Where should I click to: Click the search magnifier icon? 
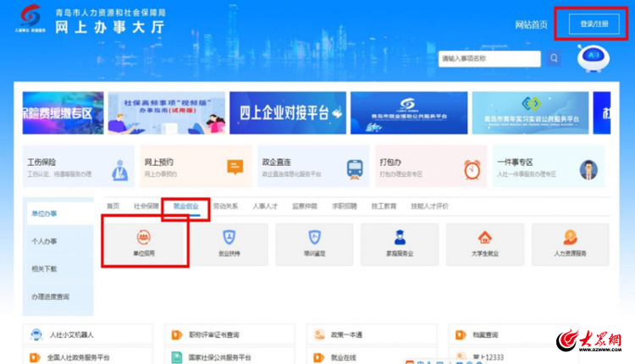[554, 58]
